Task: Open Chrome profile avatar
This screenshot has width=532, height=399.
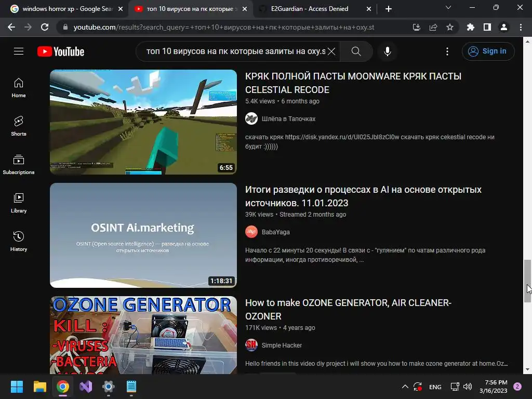Action: (x=503, y=27)
